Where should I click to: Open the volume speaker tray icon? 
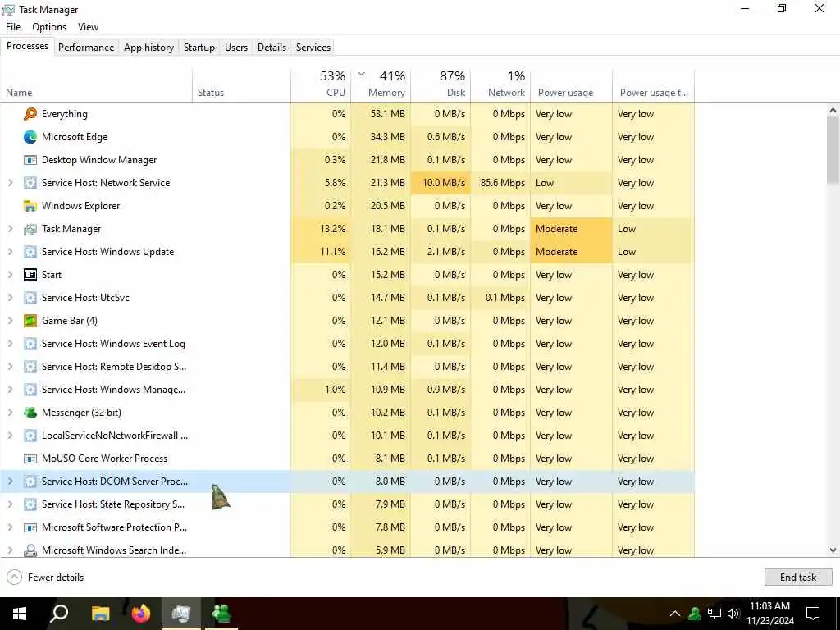(x=733, y=614)
